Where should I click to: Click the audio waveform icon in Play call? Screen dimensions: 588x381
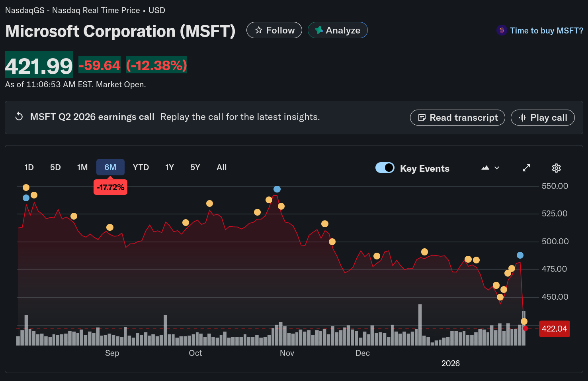click(x=523, y=118)
